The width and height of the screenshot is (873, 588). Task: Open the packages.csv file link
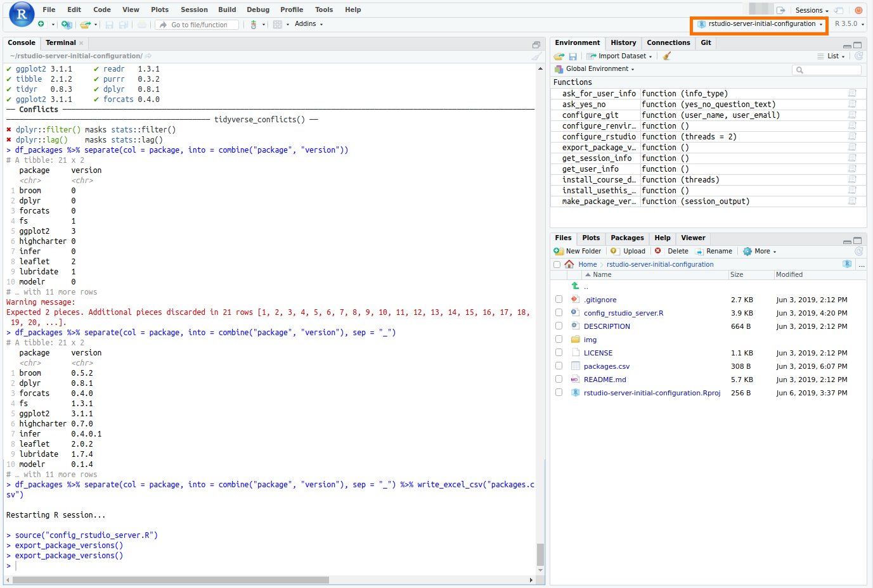[x=607, y=366]
